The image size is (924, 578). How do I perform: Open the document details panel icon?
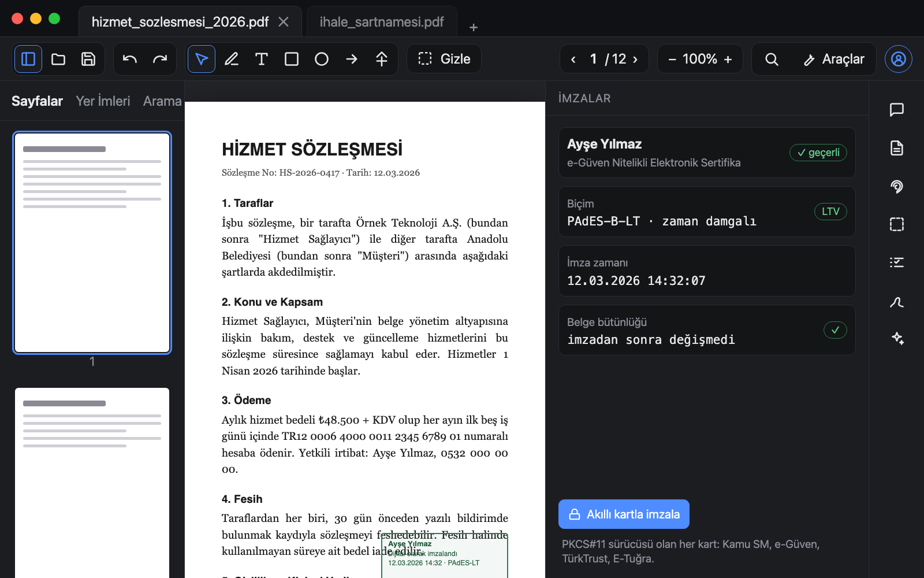coord(897,148)
